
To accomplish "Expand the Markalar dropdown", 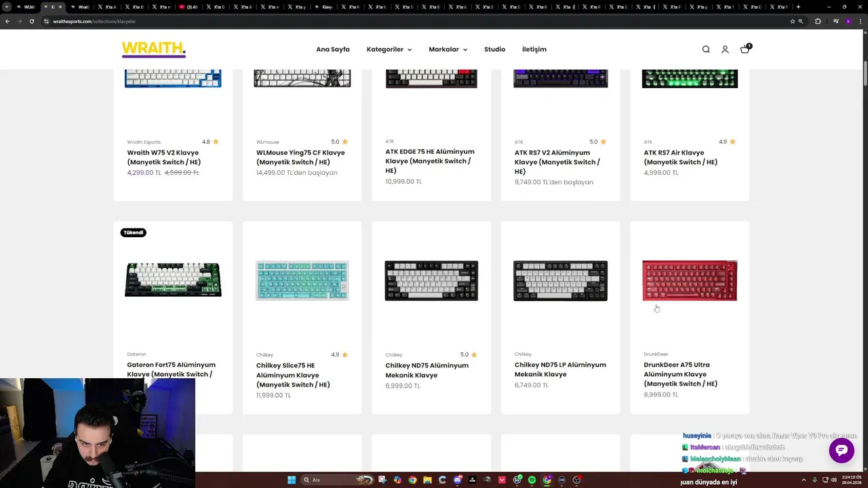I will pyautogui.click(x=448, y=49).
